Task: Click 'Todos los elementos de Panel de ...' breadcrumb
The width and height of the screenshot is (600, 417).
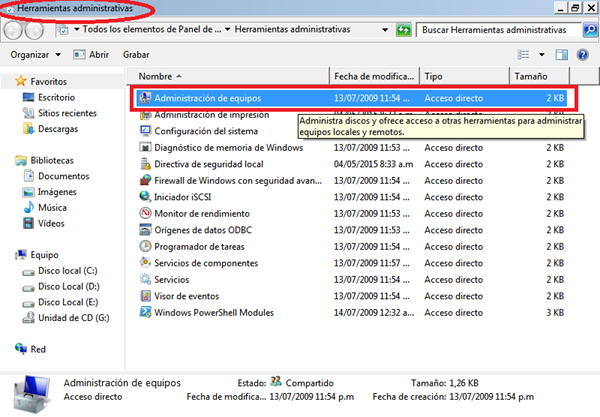Action: (152, 29)
